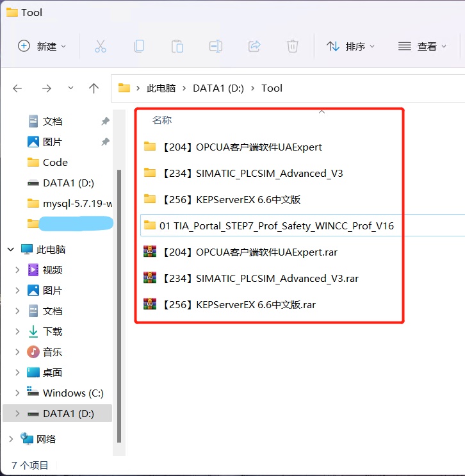465x476 pixels.
Task: Click DATA1 (D:) in address breadcrumb
Action: [218, 88]
